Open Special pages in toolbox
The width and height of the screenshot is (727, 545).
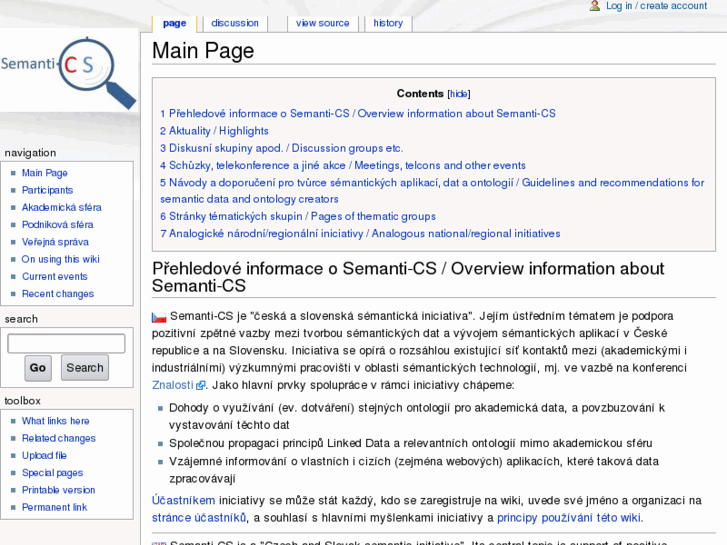pos(52,473)
